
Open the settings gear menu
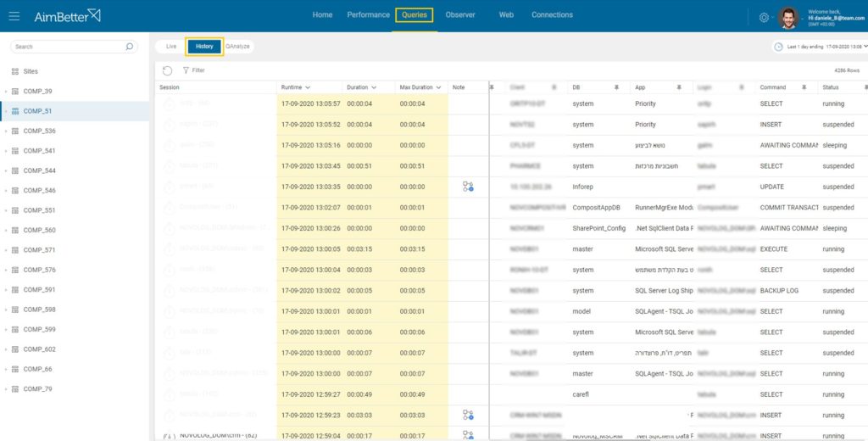point(764,18)
